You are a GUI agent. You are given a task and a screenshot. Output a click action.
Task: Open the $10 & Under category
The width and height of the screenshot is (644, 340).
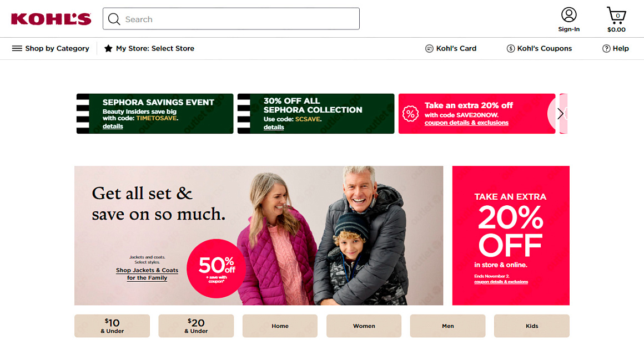coord(112,326)
